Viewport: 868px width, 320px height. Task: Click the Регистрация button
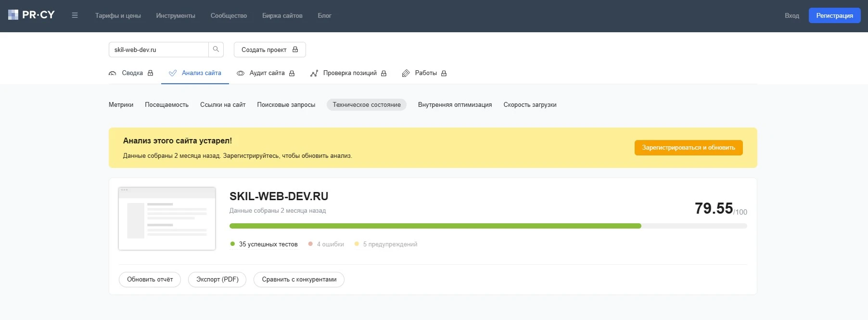[834, 15]
